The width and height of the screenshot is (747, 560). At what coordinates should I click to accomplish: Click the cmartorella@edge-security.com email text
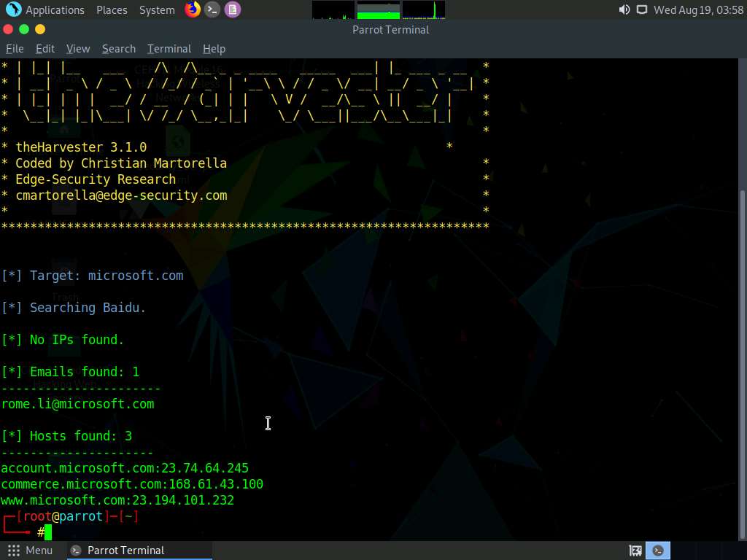point(121,195)
